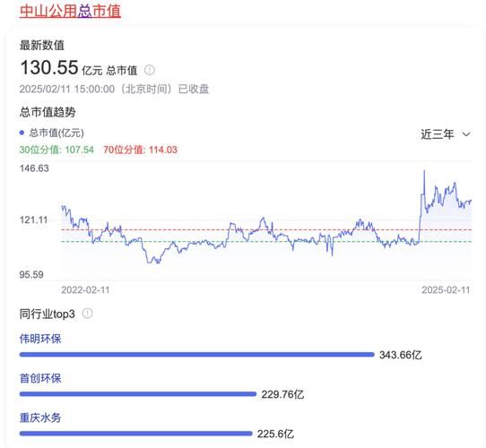Image resolution: width=486 pixels, height=448 pixels.
Task: Open 首创环保 company link
Action: point(40,378)
